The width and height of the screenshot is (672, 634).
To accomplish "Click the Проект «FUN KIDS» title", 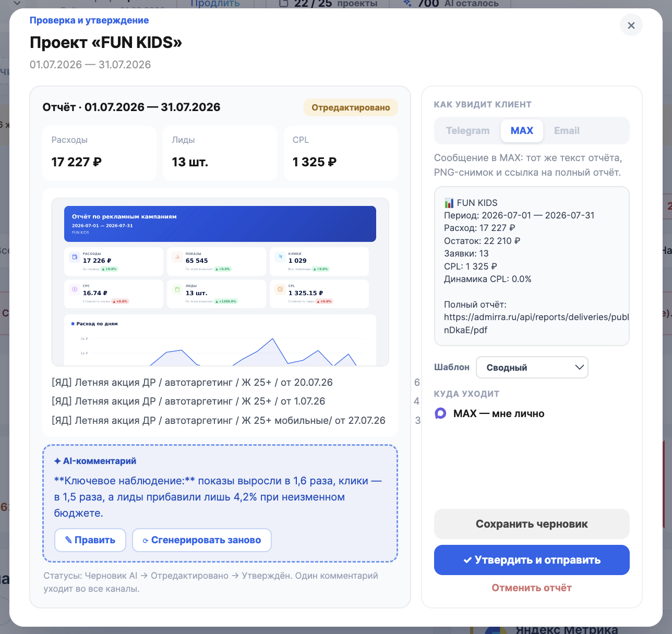I will coord(106,42).
